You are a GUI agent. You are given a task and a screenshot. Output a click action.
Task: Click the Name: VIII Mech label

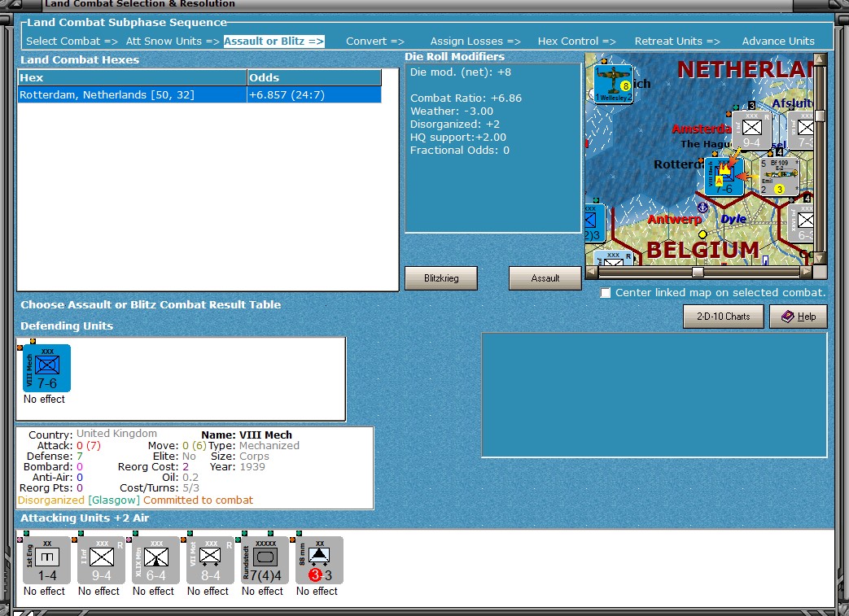[247, 435]
